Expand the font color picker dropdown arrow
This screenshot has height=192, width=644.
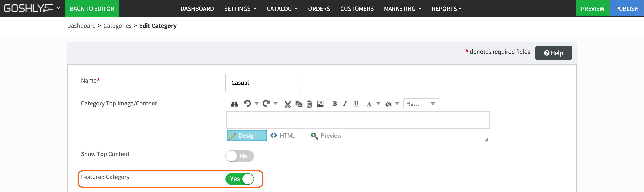[378, 103]
